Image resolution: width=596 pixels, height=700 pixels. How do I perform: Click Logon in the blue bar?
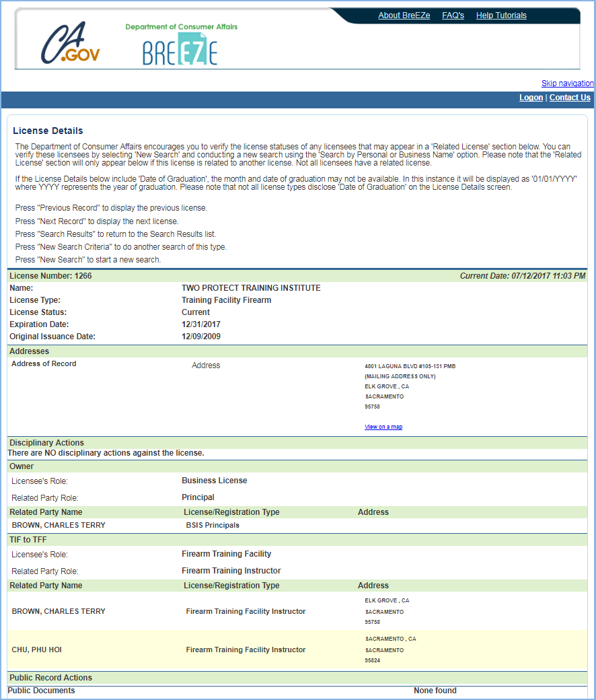click(531, 98)
